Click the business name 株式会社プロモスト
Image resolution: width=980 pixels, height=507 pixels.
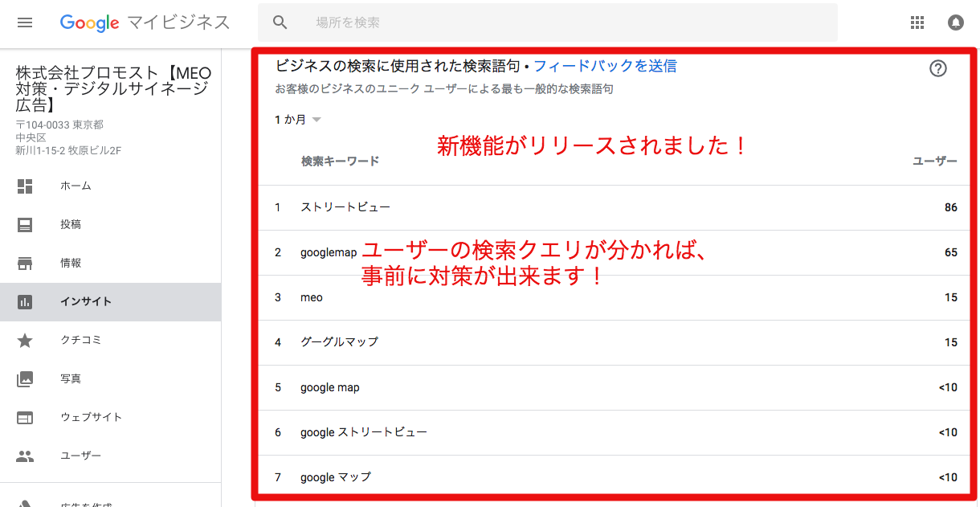pos(113,89)
